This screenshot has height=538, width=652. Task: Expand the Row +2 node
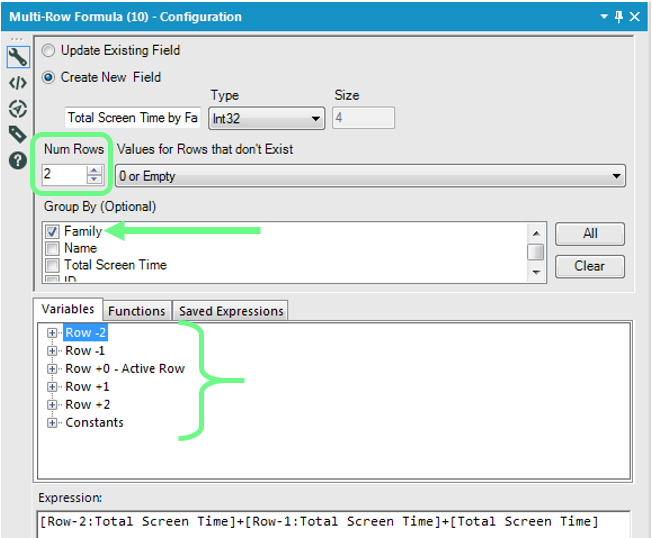tap(52, 405)
